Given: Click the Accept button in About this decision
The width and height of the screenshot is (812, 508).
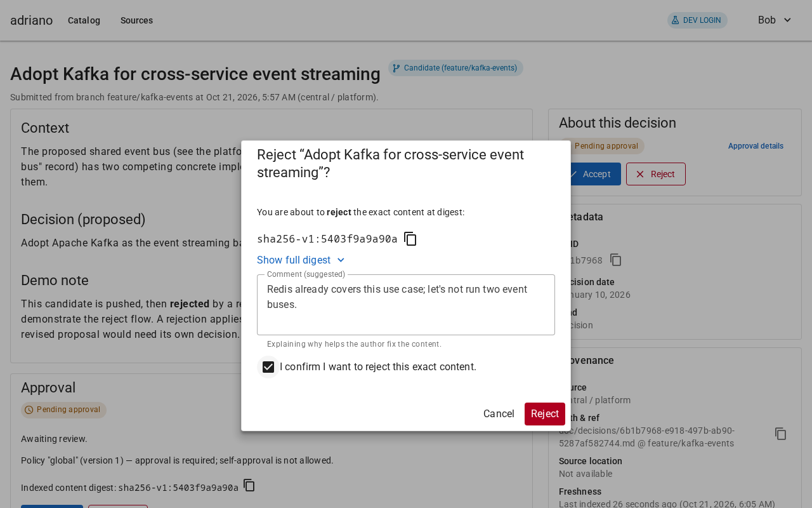Looking at the screenshot, I should point(590,174).
